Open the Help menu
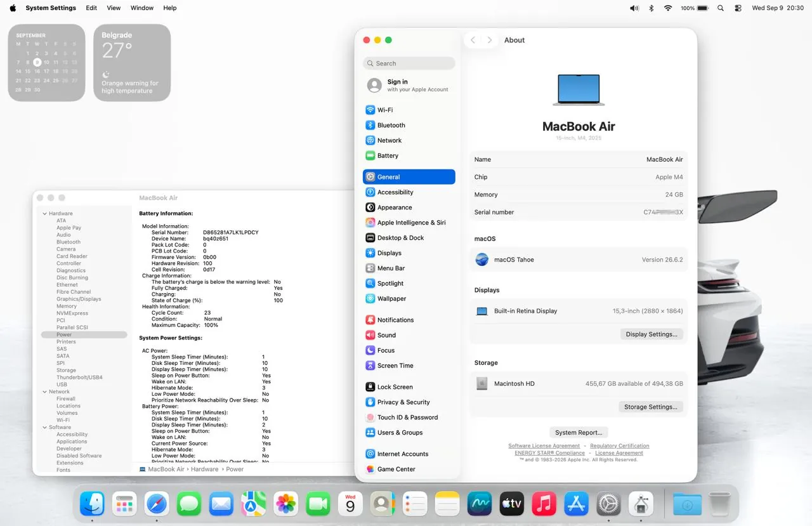 click(x=170, y=8)
